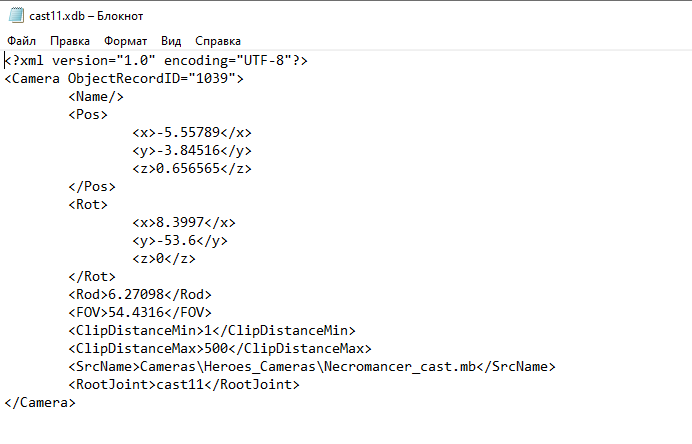
Task: Click the Pos x value -5.55789
Action: (188, 133)
